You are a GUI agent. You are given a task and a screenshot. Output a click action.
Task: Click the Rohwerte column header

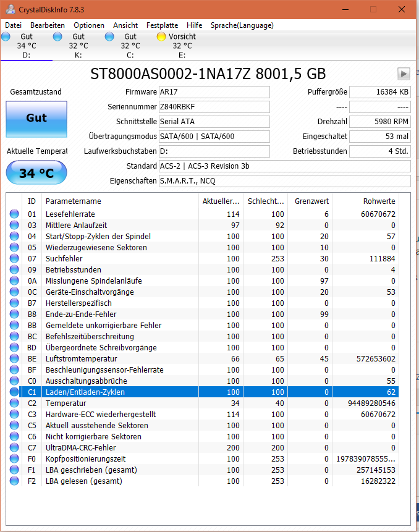pyautogui.click(x=365, y=201)
